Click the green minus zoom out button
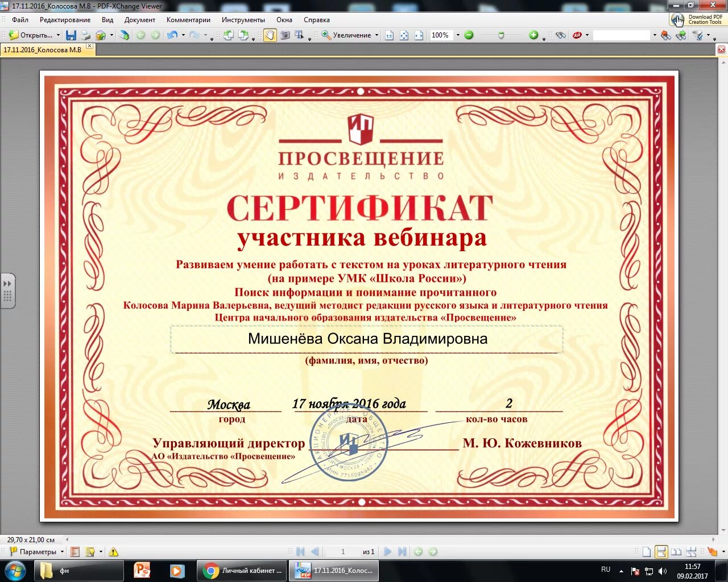728x582 pixels. (469, 35)
